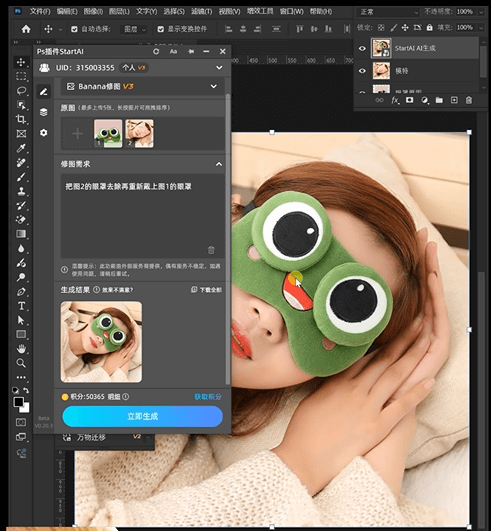Select the Gradient tool
Screen dimensions: 491x531
pyautogui.click(x=21, y=234)
